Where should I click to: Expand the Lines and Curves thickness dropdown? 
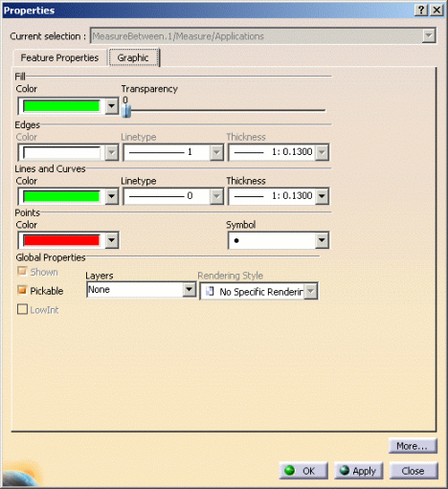(x=322, y=196)
